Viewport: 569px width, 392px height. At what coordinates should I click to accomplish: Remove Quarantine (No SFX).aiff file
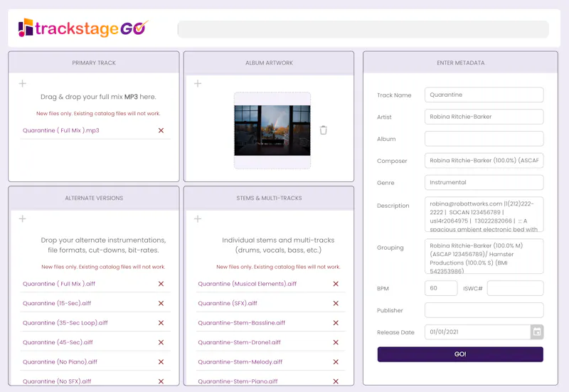[x=161, y=381]
